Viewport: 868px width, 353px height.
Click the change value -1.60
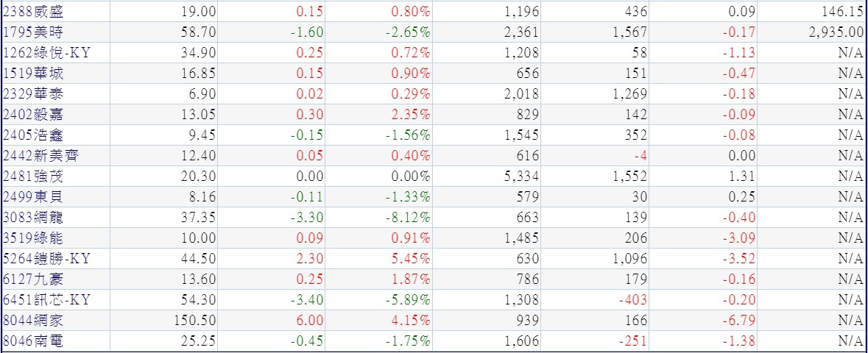click(x=308, y=32)
